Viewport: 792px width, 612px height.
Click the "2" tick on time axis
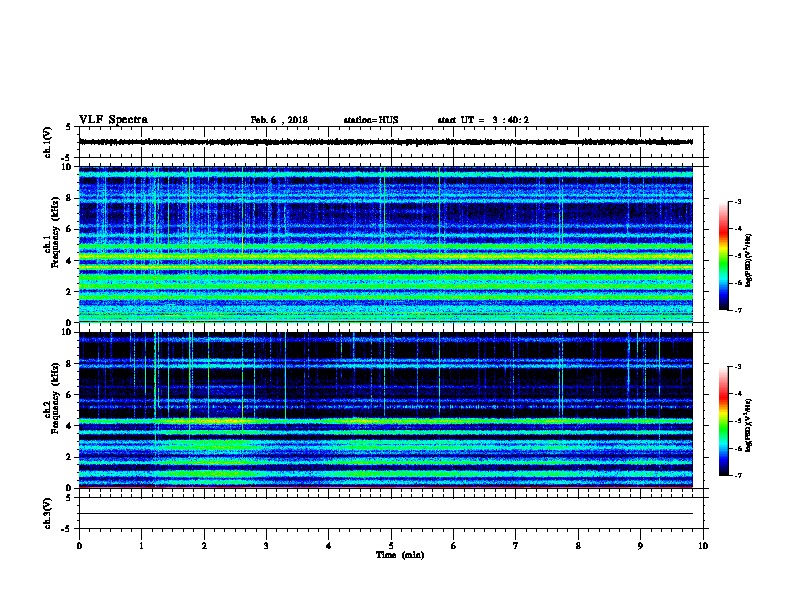point(204,546)
